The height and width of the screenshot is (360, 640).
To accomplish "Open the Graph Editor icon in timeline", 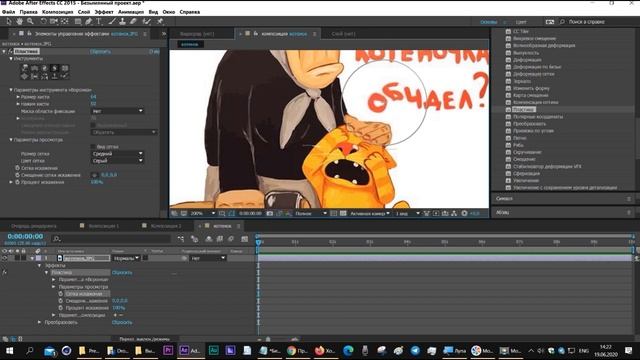I will click(x=244, y=239).
